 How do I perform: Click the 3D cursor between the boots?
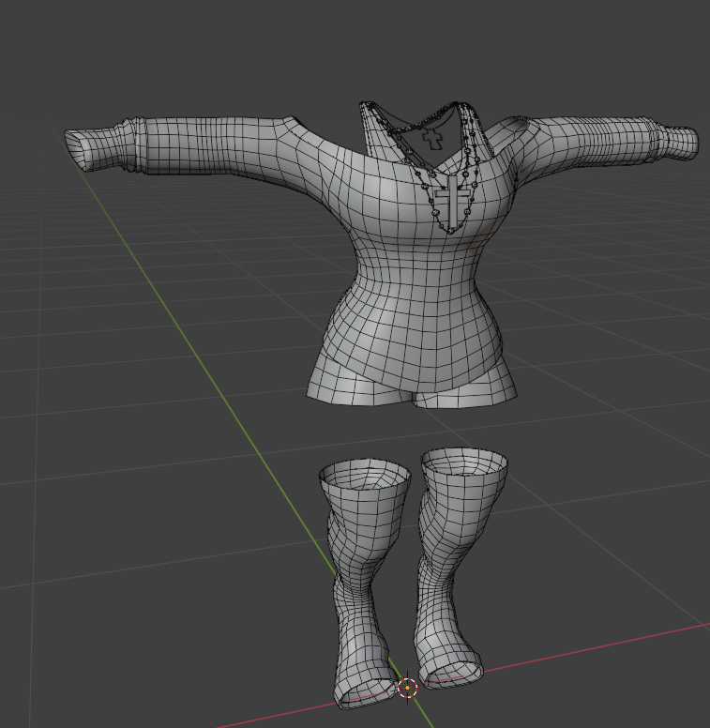(407, 688)
